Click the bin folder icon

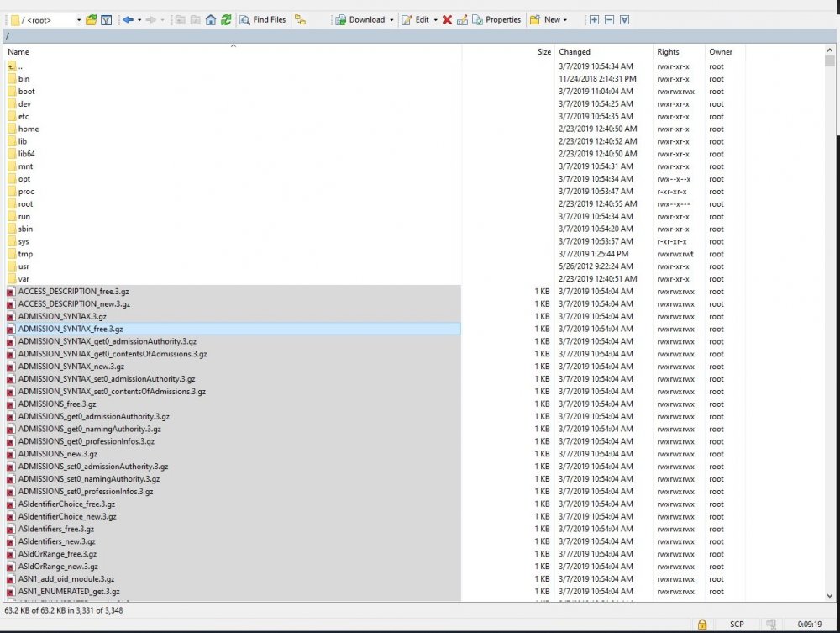12,79
